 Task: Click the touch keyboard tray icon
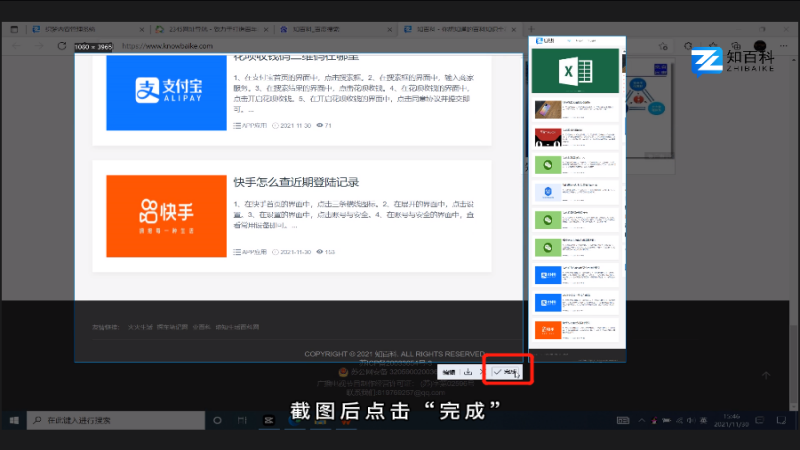tap(623, 420)
